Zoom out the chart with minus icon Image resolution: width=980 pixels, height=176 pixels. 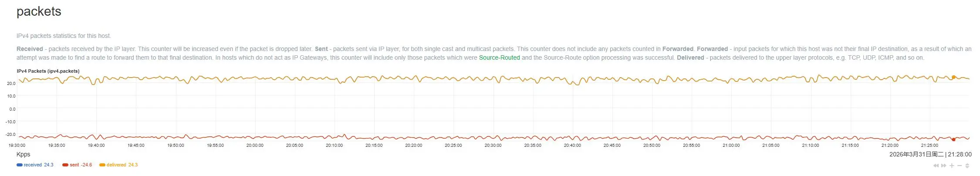coord(960,166)
